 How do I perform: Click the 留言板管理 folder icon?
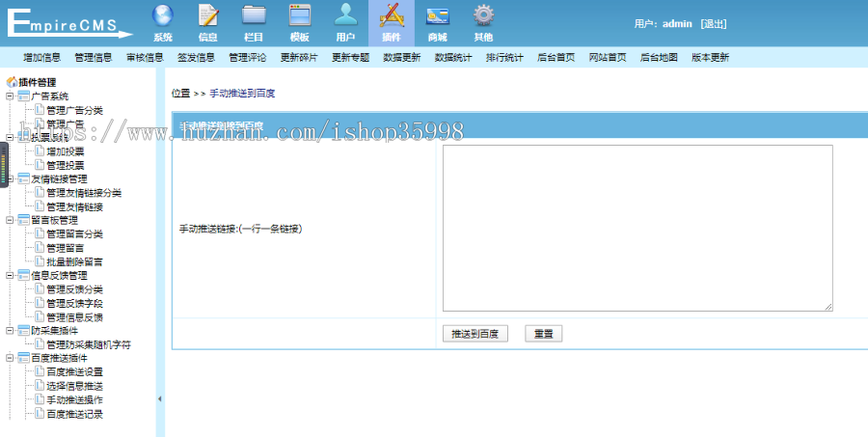coord(23,220)
